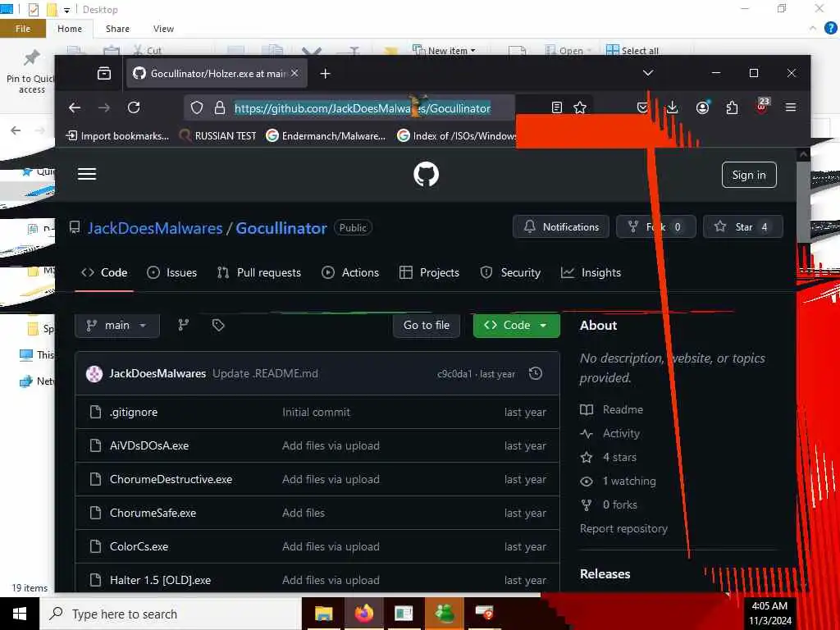Open Firefox tracking protection shield icon
This screenshot has width=840, height=630.
pyautogui.click(x=197, y=107)
